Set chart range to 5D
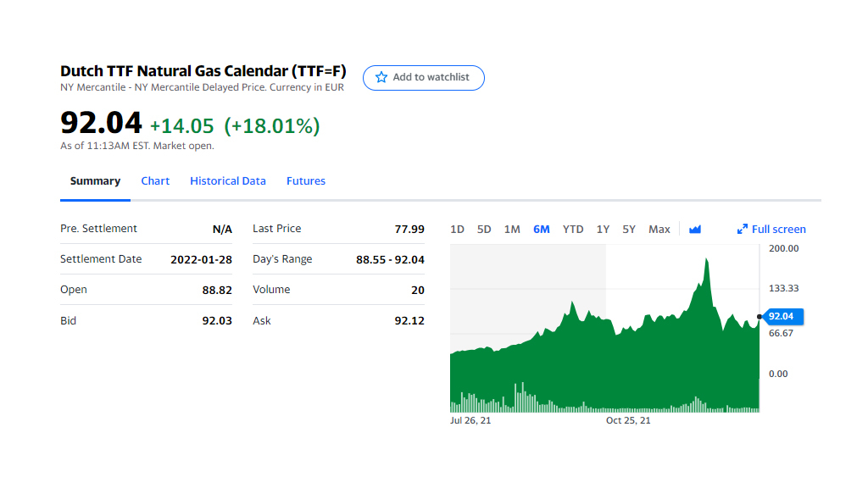868x488 pixels. [x=484, y=229]
